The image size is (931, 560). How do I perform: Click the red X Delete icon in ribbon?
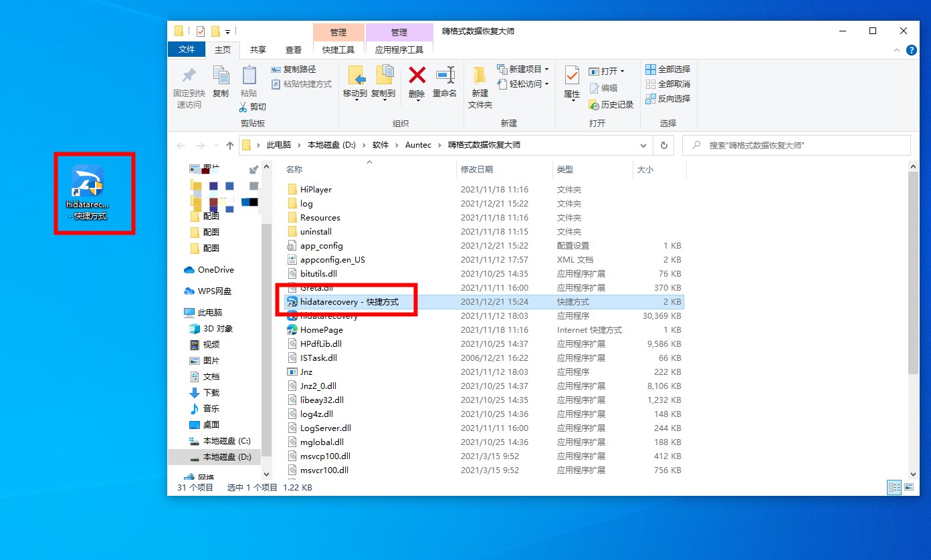click(x=417, y=75)
